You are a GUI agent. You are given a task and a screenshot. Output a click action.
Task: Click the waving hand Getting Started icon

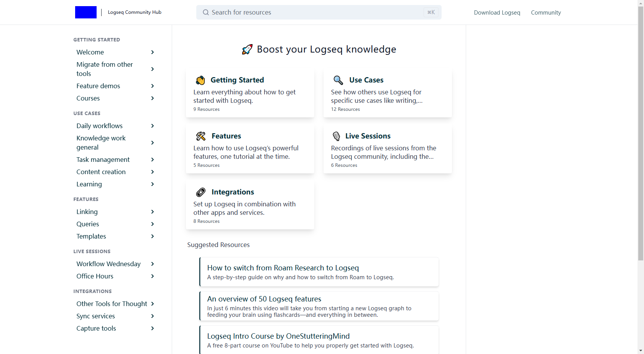point(200,80)
